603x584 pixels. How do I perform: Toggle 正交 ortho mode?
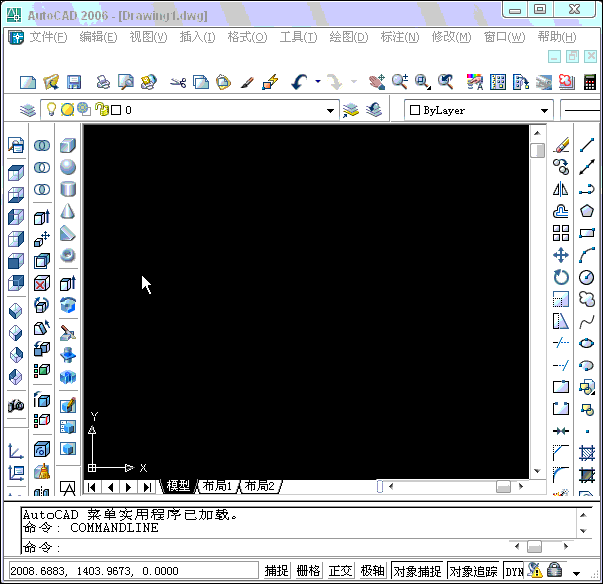click(340, 571)
